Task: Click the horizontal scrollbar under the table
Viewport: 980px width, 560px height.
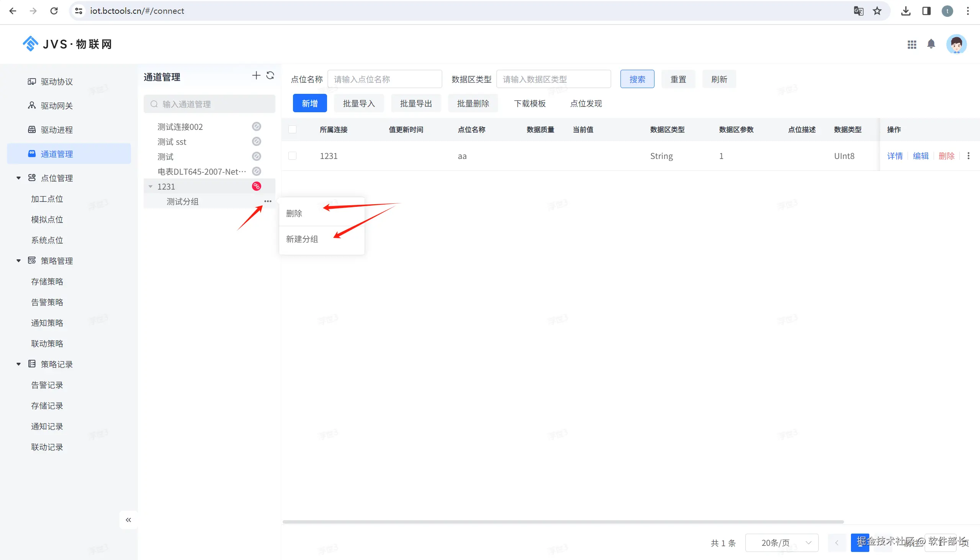Action: coord(563,522)
